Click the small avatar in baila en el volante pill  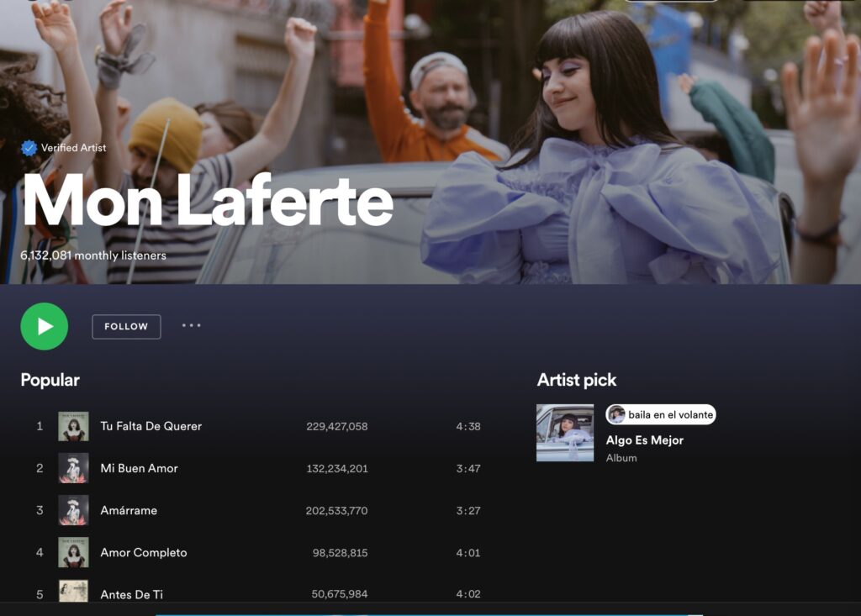point(616,414)
